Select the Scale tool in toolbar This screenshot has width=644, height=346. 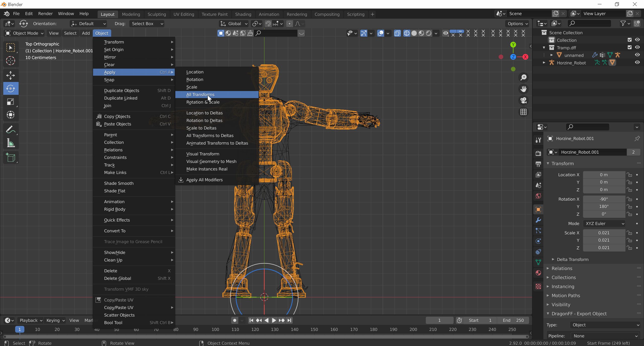[x=11, y=102]
